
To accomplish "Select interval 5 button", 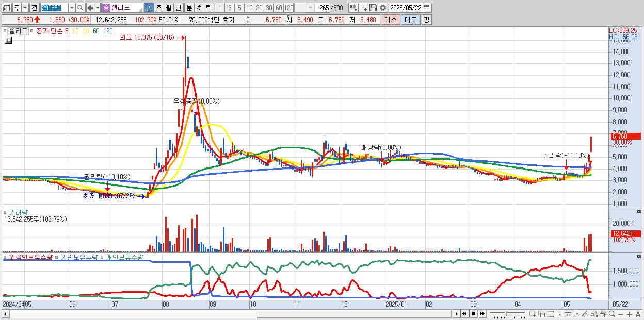I will point(239,8).
